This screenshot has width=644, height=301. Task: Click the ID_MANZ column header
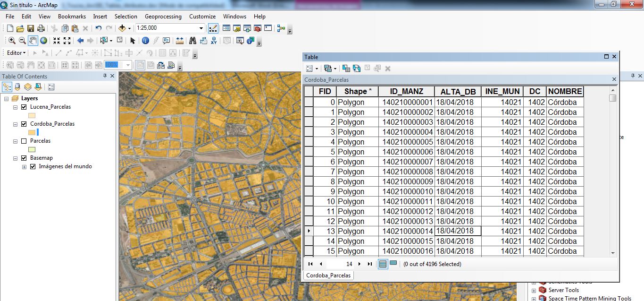point(407,91)
